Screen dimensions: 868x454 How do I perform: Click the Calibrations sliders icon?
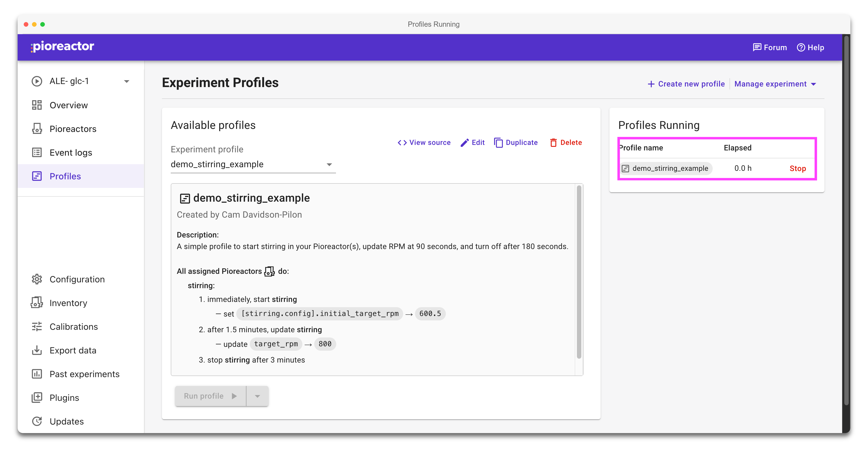click(x=37, y=327)
